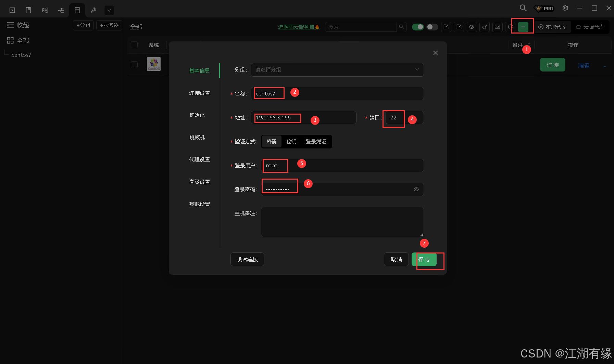Click the green 连接 button
614x364 pixels.
point(553,65)
